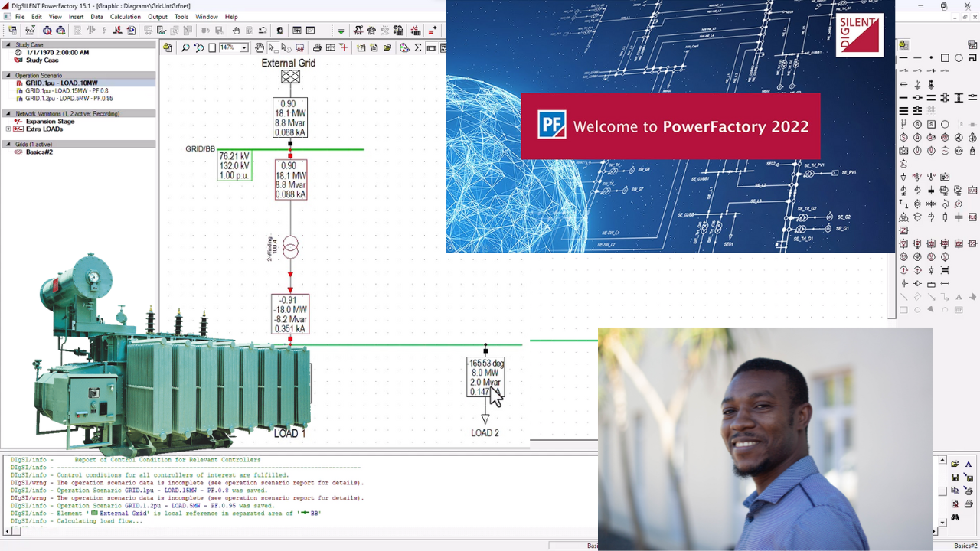Click the print graphic icon
Image resolution: width=980 pixels, height=551 pixels.
[317, 47]
